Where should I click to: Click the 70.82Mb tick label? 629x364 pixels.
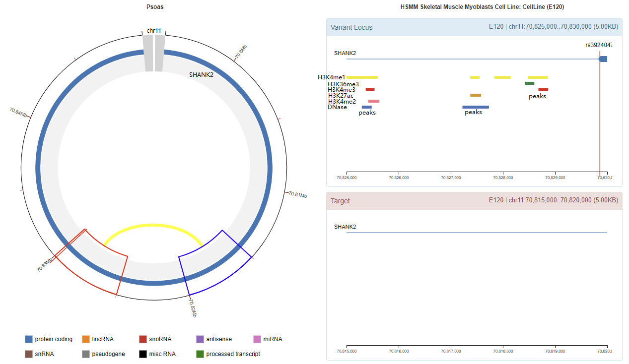point(193,307)
